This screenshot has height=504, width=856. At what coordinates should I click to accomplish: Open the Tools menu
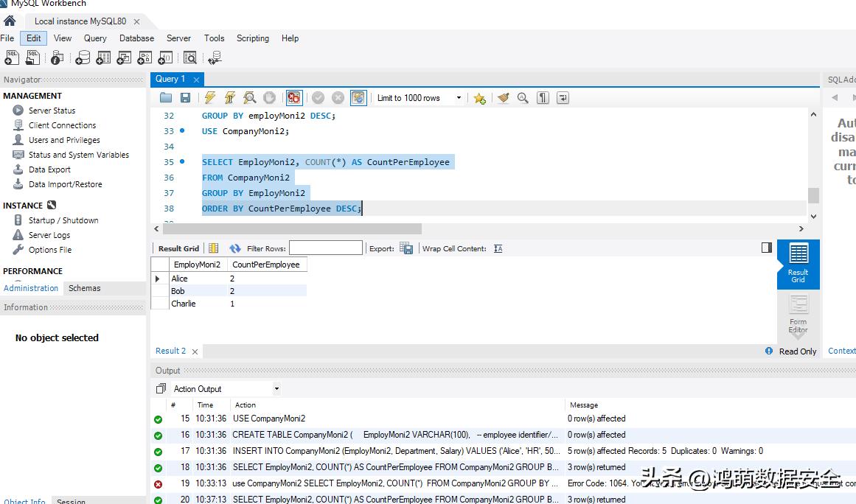[214, 38]
